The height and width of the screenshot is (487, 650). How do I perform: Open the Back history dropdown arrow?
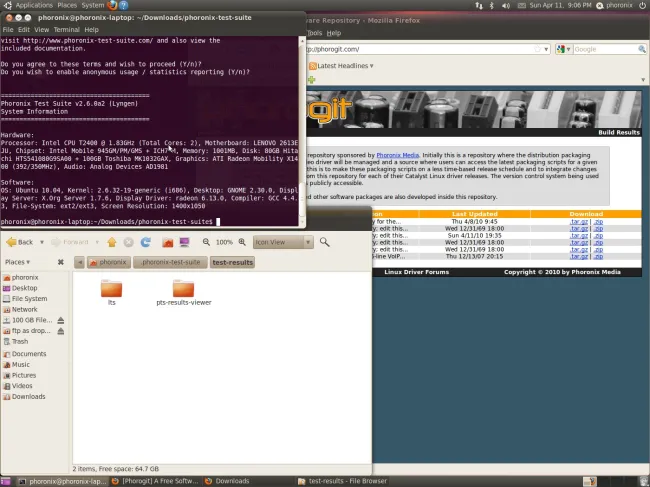[41, 242]
